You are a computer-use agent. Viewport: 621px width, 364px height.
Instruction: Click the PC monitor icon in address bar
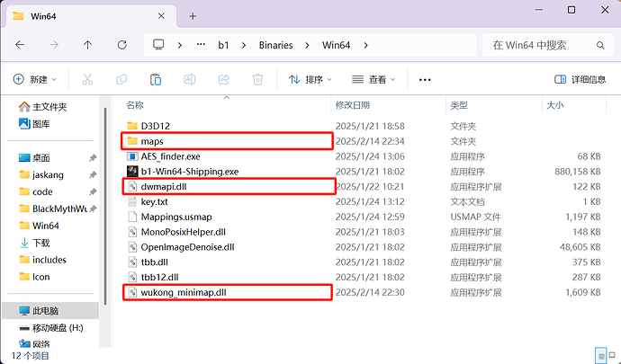[158, 45]
